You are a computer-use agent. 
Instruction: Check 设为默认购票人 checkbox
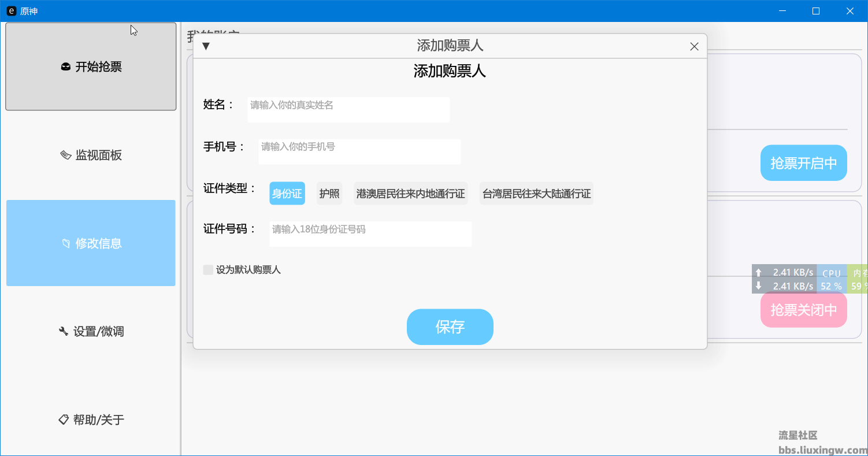point(208,270)
